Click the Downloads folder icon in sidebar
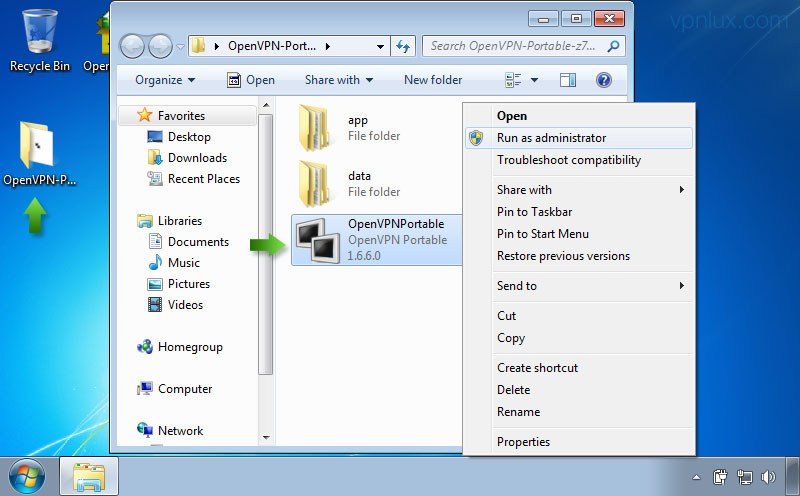The width and height of the screenshot is (800, 496). [155, 158]
